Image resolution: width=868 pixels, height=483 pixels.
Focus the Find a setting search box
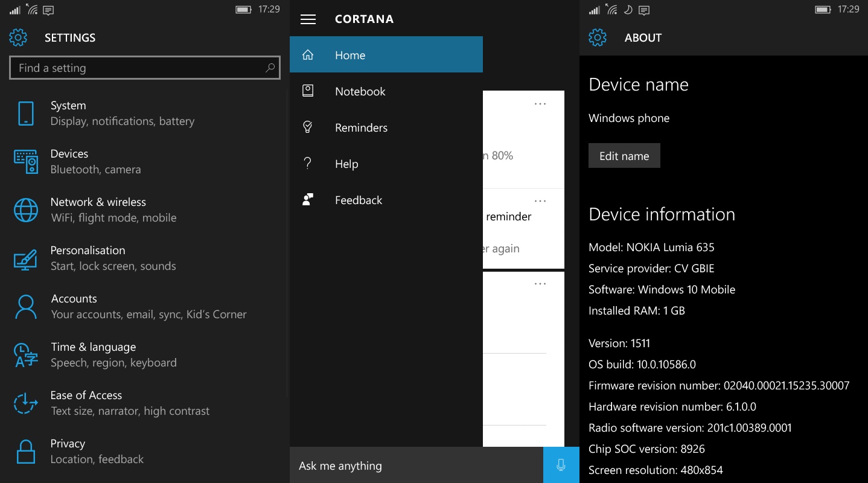pyautogui.click(x=145, y=68)
